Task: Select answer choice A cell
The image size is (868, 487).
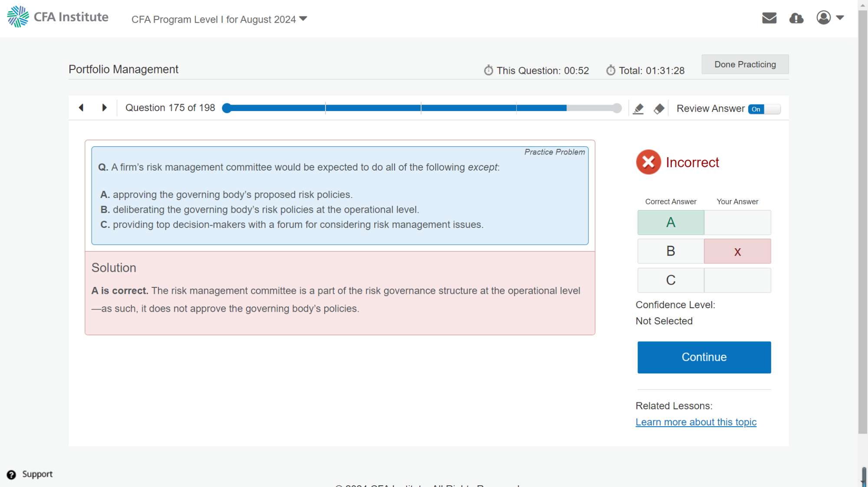Action: click(x=671, y=223)
